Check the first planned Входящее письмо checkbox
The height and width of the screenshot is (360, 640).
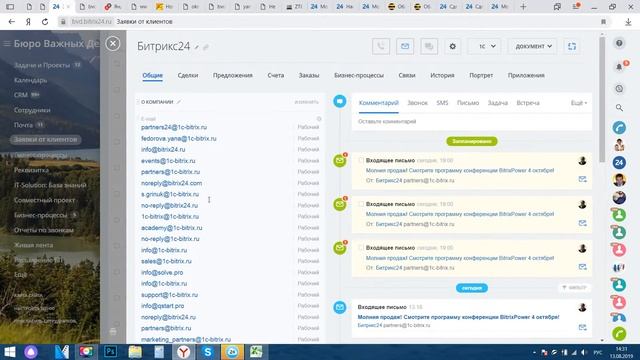(x=361, y=160)
